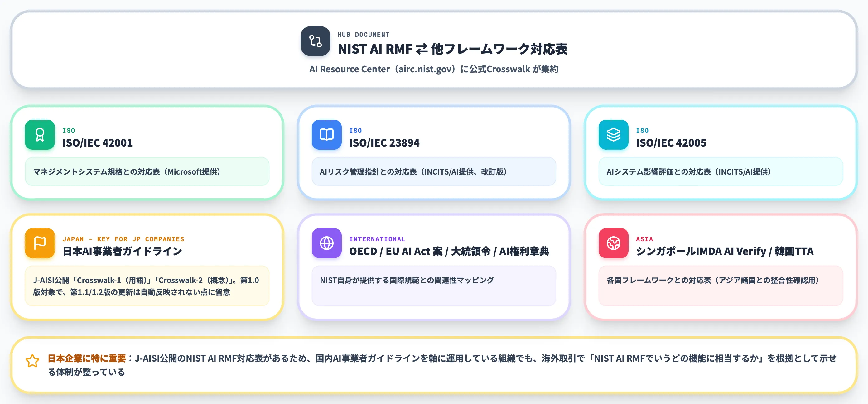Image resolution: width=868 pixels, height=404 pixels.
Task: Click the AIシステム影響評価との対応表 description
Action: (689, 171)
